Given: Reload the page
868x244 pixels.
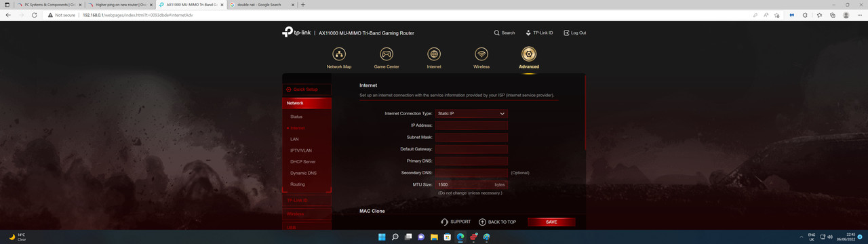Looking at the screenshot, I should coord(35,15).
